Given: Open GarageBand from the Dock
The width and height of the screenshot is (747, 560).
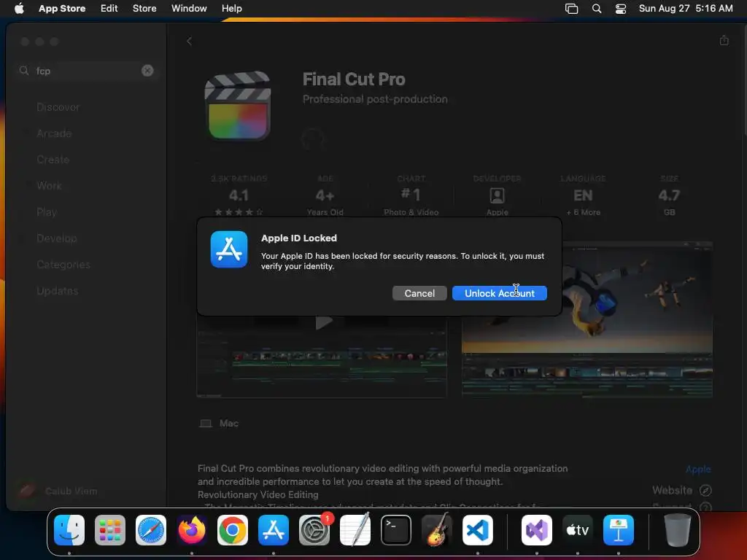Looking at the screenshot, I should (437, 530).
